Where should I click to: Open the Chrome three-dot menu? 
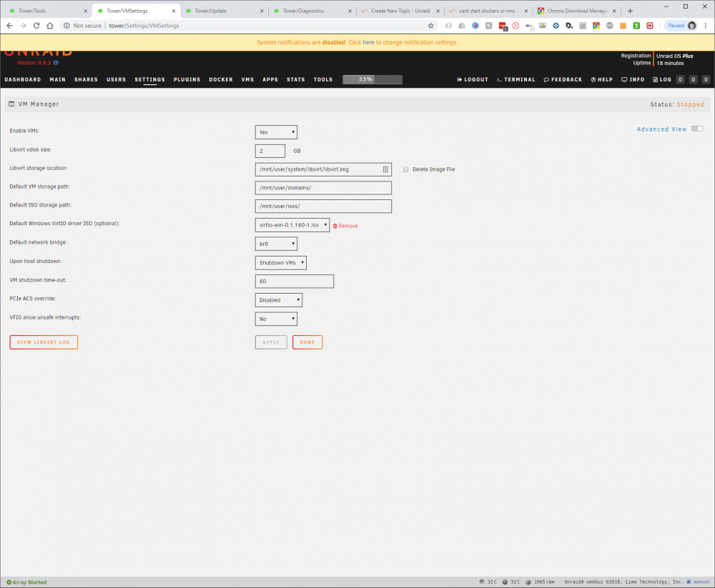pyautogui.click(x=706, y=26)
